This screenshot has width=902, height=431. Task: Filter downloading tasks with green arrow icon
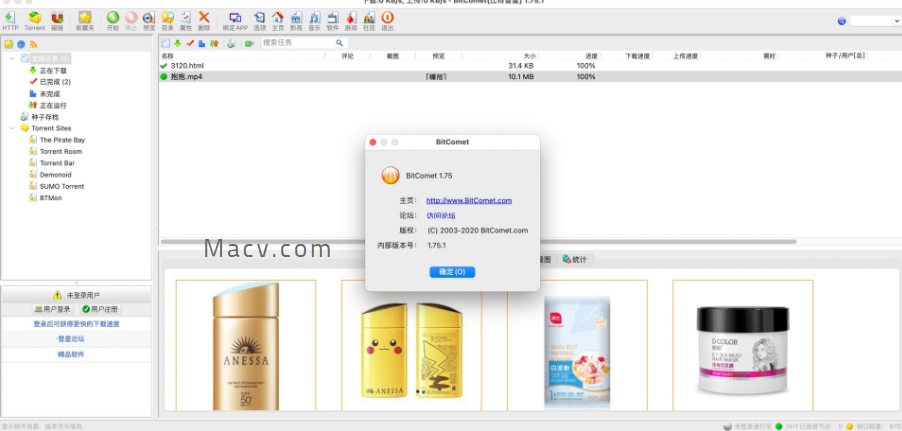(x=178, y=43)
